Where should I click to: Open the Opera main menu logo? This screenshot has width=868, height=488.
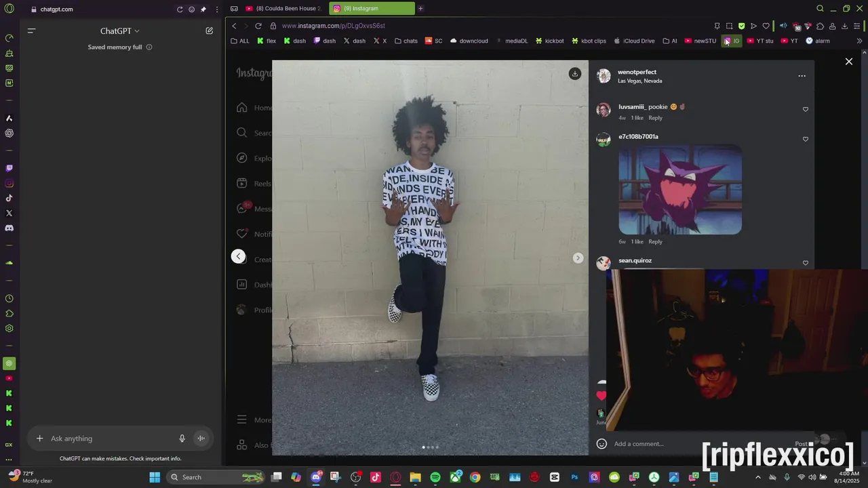click(9, 9)
